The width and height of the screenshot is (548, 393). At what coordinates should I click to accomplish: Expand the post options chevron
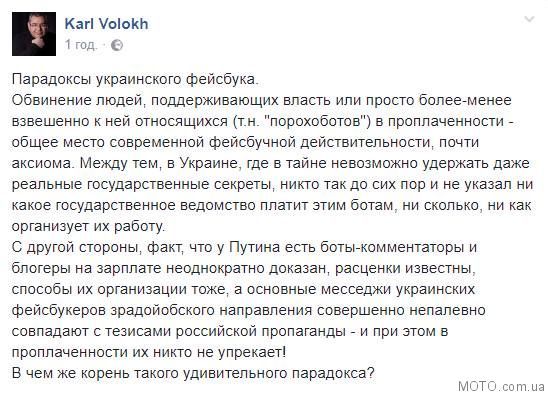click(529, 19)
